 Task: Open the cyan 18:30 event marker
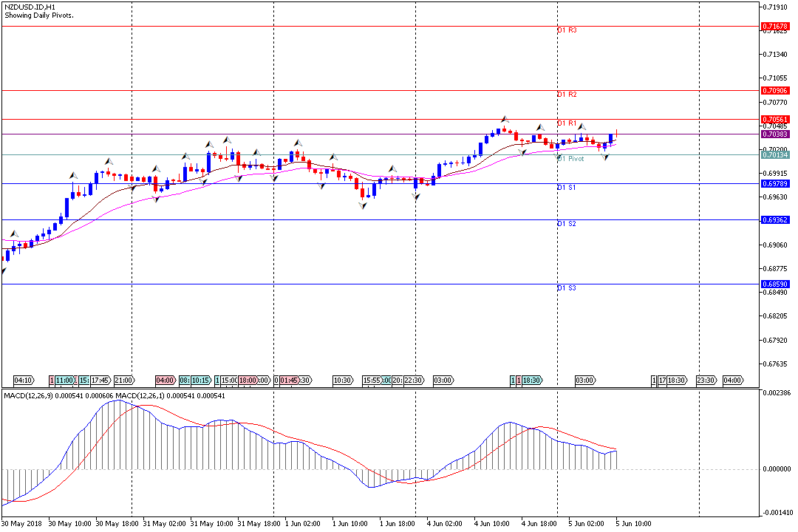pyautogui.click(x=532, y=381)
